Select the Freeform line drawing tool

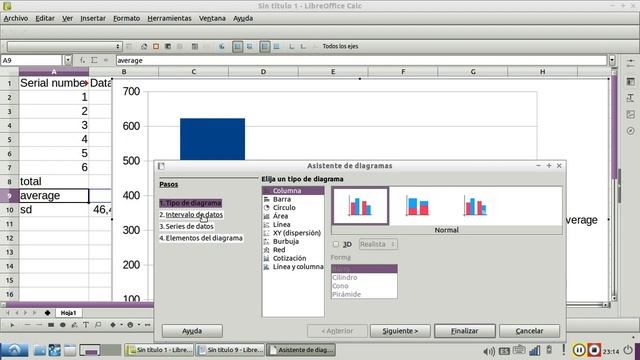tap(74, 325)
